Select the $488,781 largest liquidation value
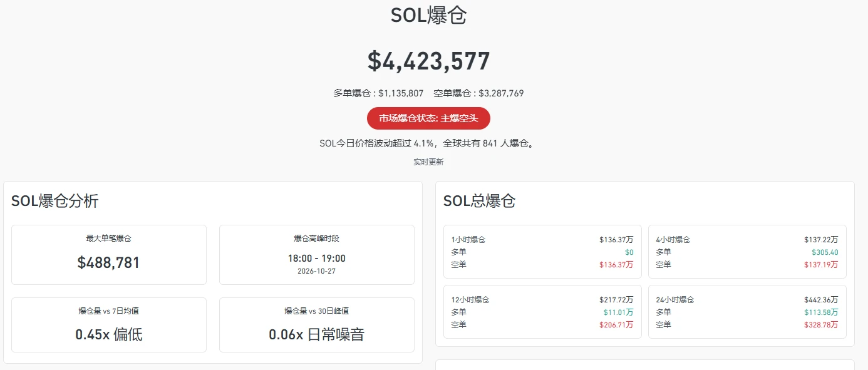 tap(109, 262)
